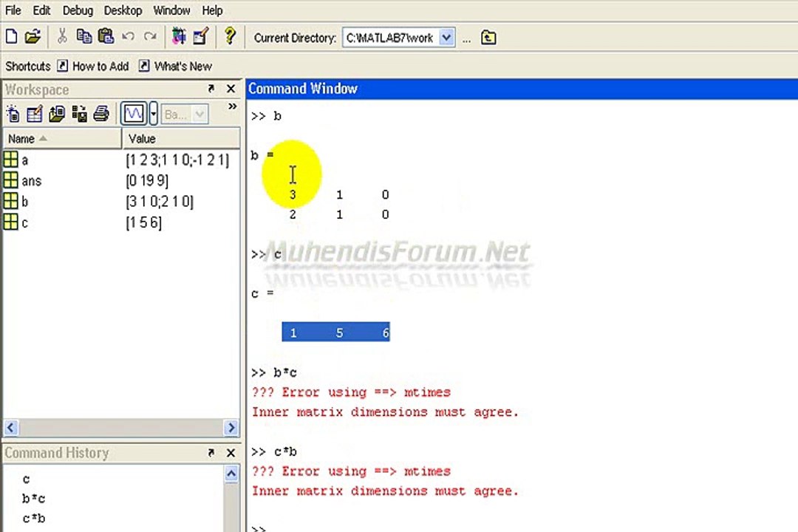798x532 pixels.
Task: Open Help via the question mark icon
Action: point(230,36)
